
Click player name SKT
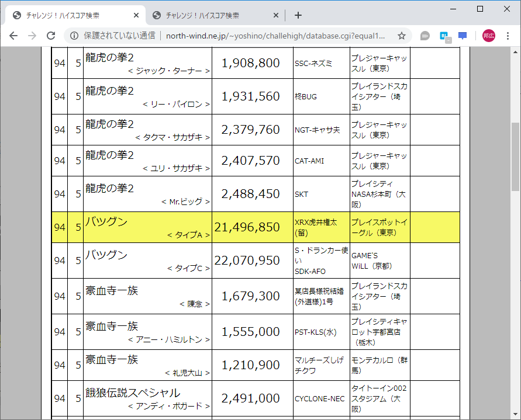tap(301, 195)
